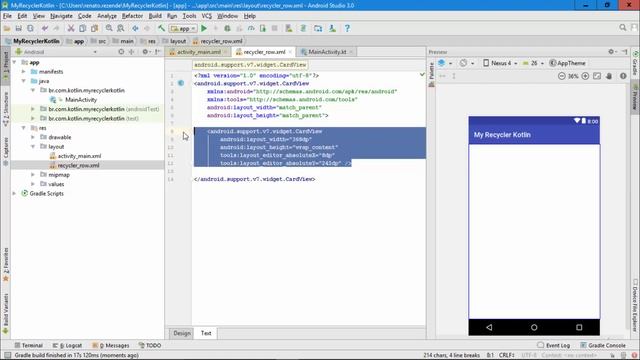
Task: Click the Android profiler gauge icon
Action: pos(251,28)
